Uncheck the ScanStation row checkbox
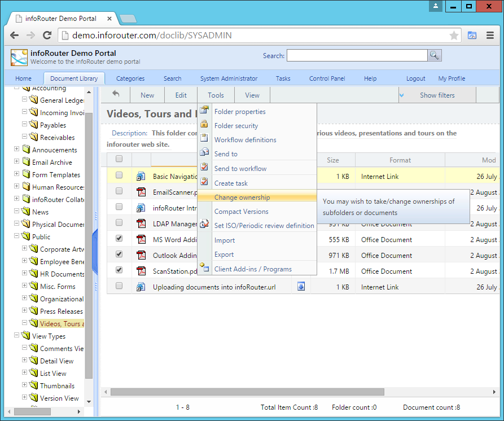This screenshot has height=421, width=504. pos(119,270)
